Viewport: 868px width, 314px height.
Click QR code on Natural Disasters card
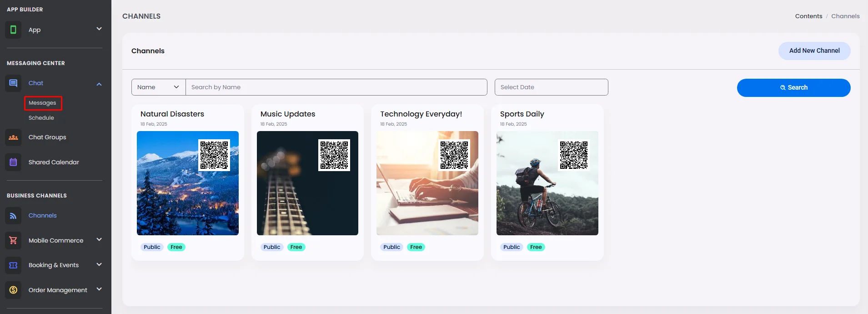click(x=214, y=155)
